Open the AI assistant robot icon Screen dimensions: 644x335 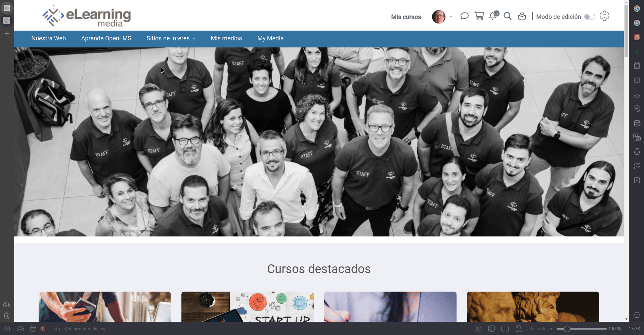click(522, 16)
